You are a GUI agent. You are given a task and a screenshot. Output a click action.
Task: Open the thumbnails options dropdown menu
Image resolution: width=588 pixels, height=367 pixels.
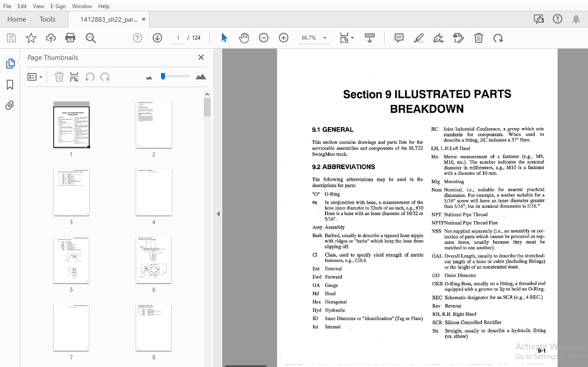click(x=35, y=77)
